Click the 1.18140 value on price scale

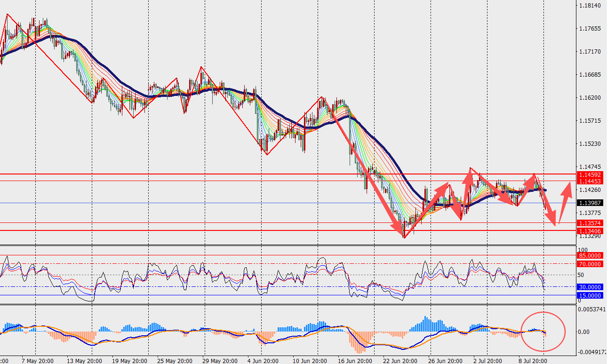pos(590,6)
